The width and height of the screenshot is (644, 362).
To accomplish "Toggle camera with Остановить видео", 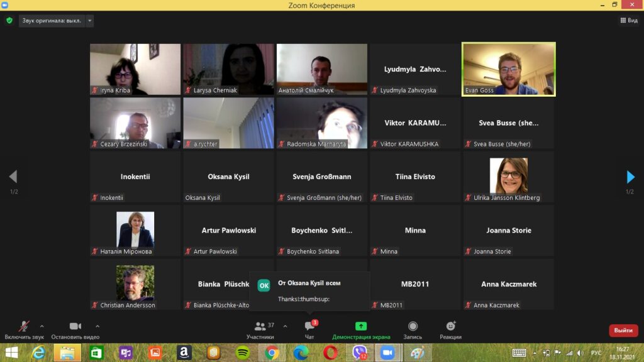I will (75, 329).
